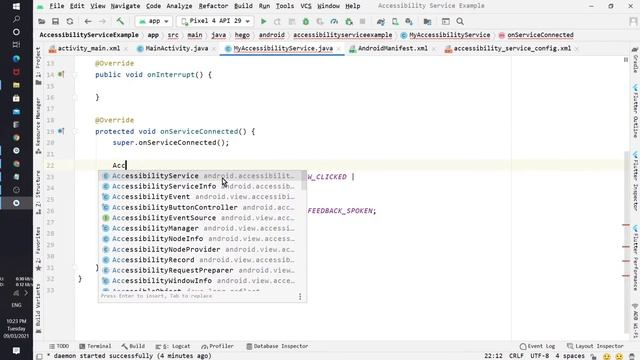Image resolution: width=640 pixels, height=360 pixels.
Task: Open the Logcat tool window
Action: pos(173,346)
